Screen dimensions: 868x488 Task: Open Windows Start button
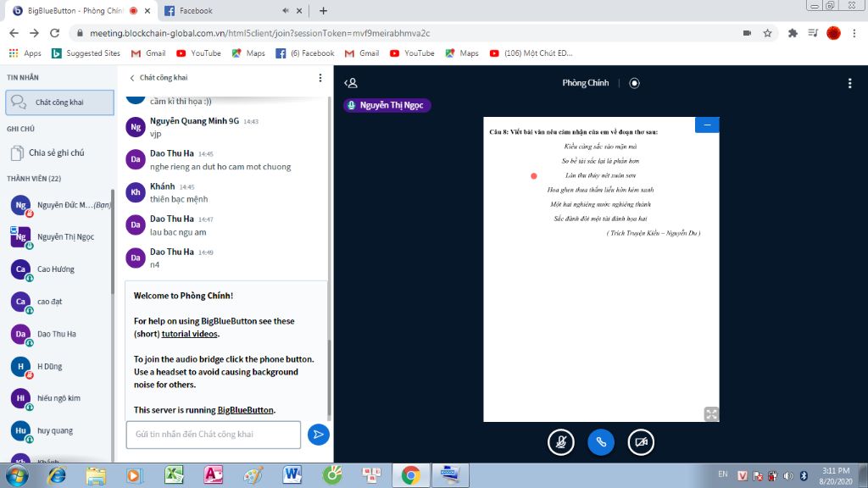[x=16, y=475]
